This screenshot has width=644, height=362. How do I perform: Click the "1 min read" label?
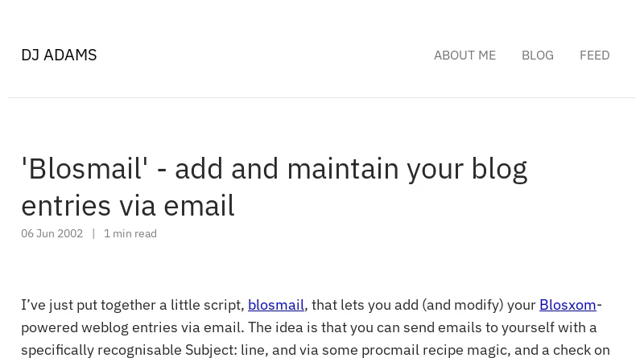(x=130, y=233)
